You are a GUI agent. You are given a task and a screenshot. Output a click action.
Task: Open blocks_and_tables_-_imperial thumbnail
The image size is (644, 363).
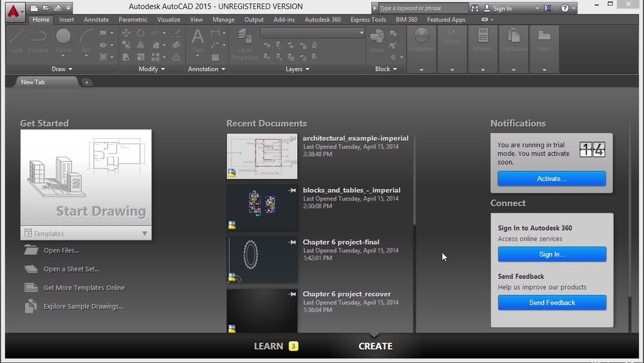click(262, 208)
